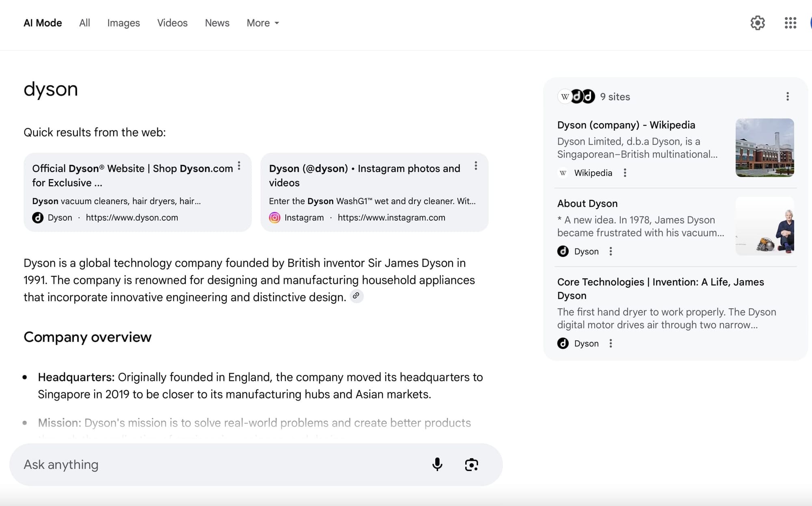Open three-dot menu of 9 sites panel

click(x=787, y=97)
